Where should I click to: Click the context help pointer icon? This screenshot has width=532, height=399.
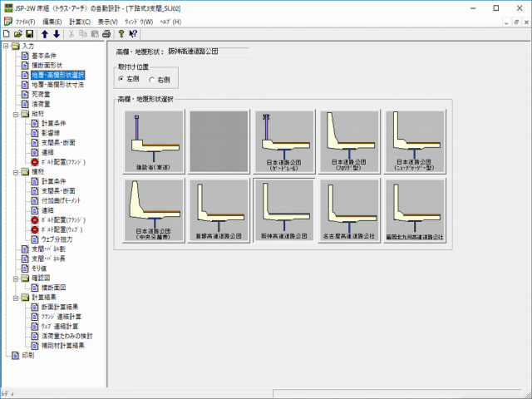(x=133, y=33)
